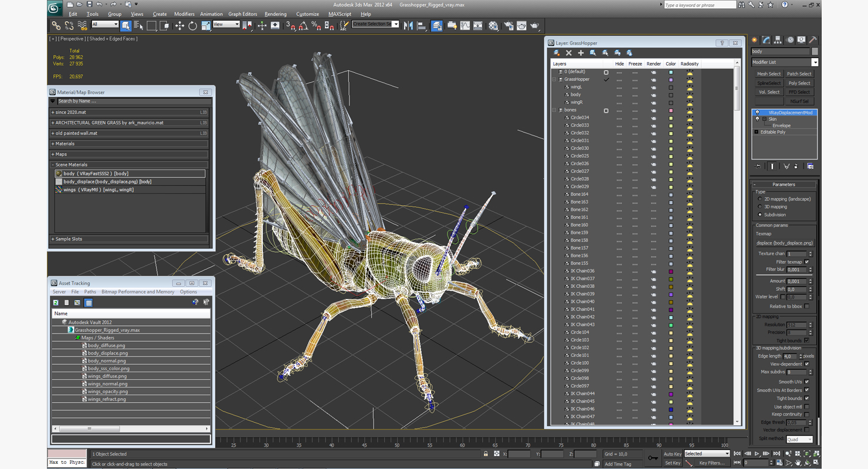Select 2D mapping (landscape) radio option
This screenshot has height=469, width=868.
pyautogui.click(x=760, y=199)
